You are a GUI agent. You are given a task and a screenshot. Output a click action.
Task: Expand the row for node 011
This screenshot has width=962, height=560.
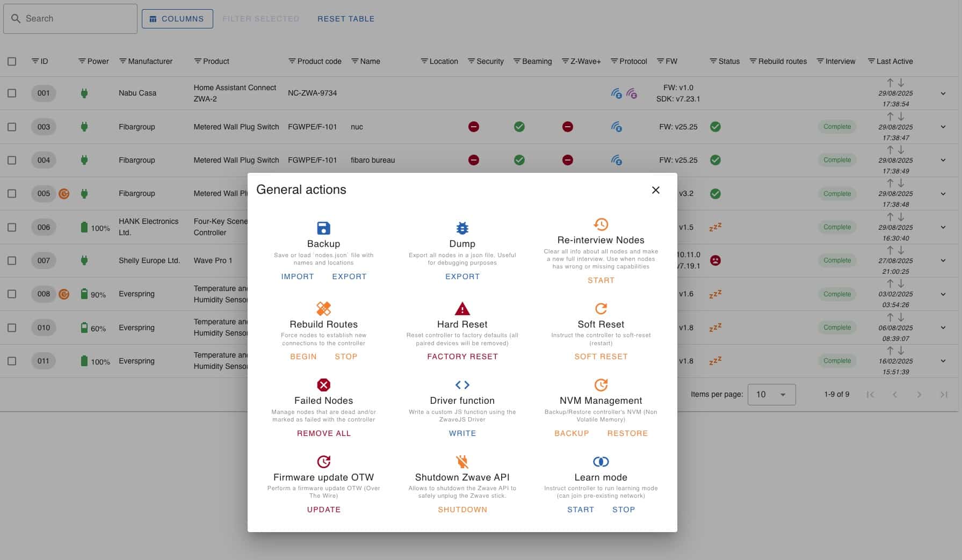943,361
